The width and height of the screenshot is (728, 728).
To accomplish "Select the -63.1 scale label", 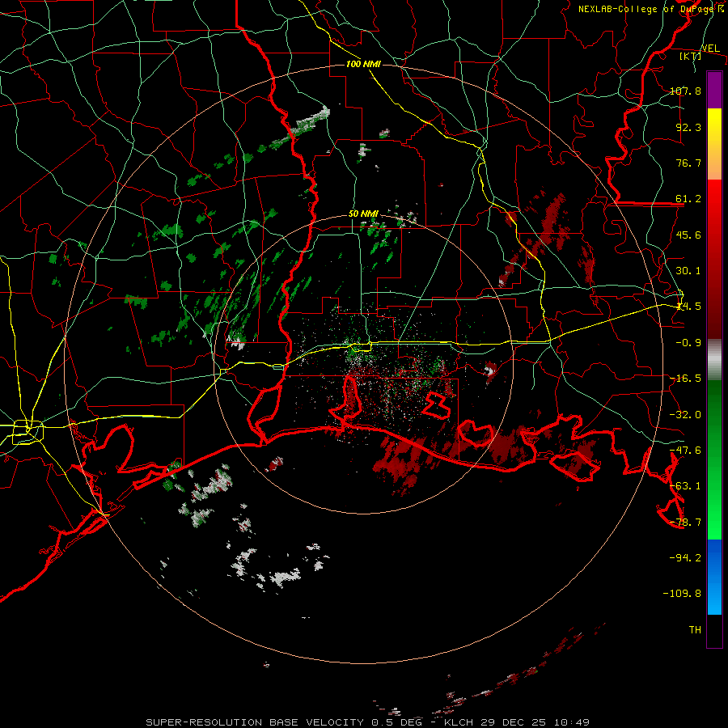I will point(685,486).
